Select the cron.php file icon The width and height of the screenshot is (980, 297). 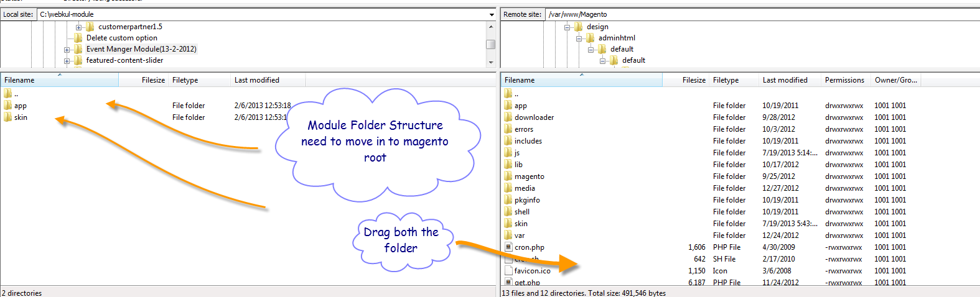point(508,247)
